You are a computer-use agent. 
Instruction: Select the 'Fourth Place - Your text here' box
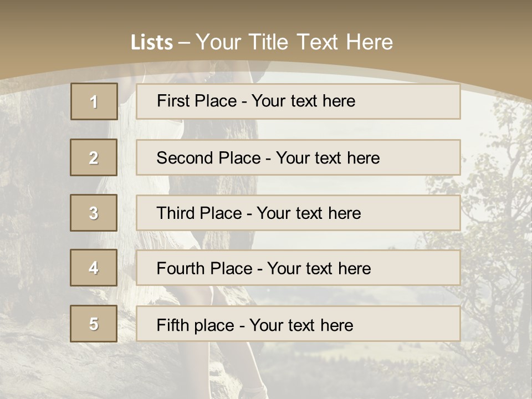298,268
